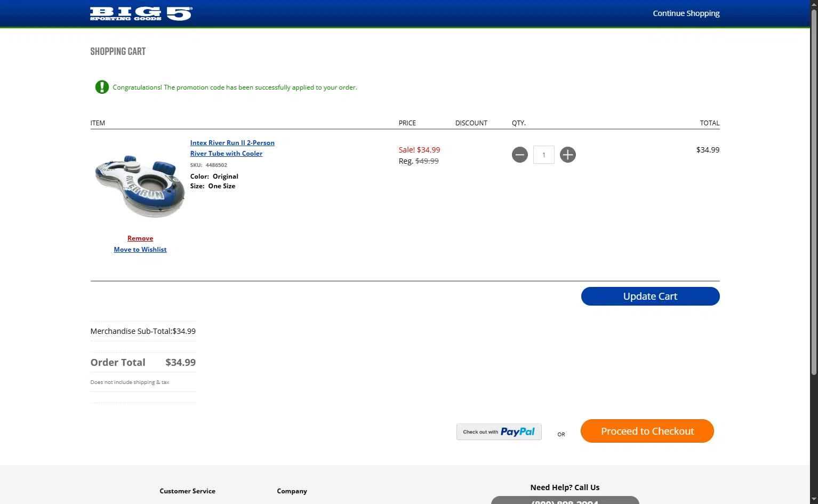
Task: Click 'Does not include shipping & tax' note
Action: click(x=130, y=382)
